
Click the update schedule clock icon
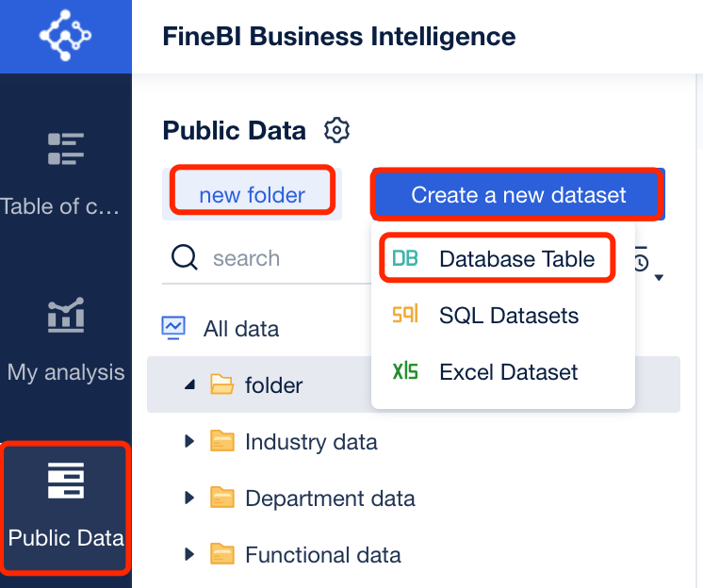coord(643,262)
